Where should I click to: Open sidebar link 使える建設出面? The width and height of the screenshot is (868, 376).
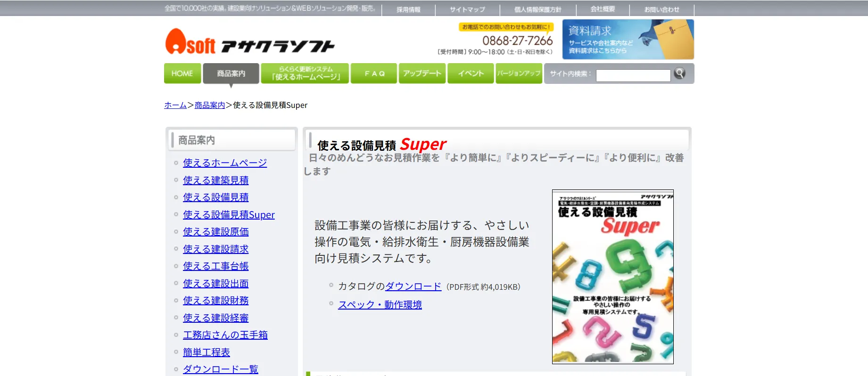coord(215,284)
